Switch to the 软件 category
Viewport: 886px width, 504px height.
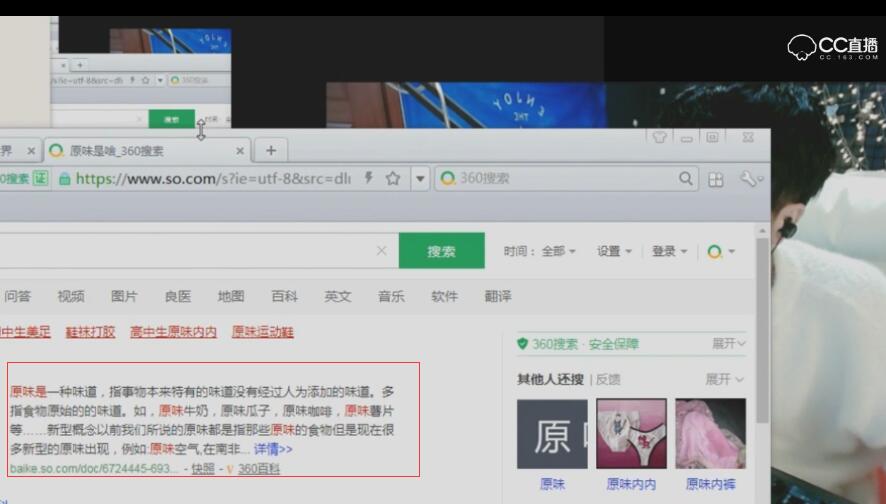pos(445,296)
